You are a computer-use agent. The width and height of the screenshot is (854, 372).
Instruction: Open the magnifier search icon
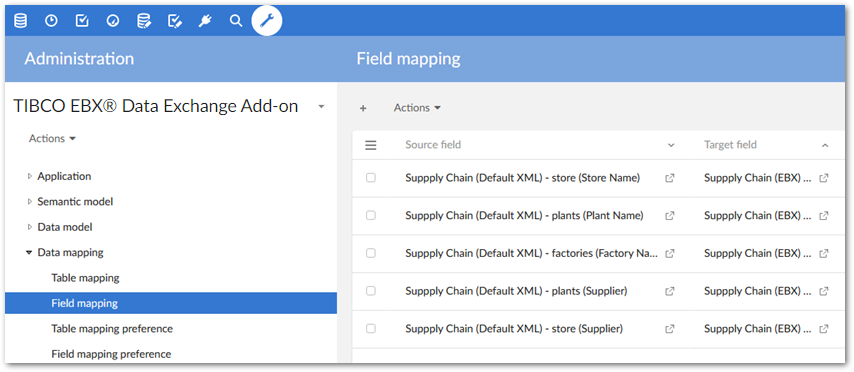click(235, 21)
